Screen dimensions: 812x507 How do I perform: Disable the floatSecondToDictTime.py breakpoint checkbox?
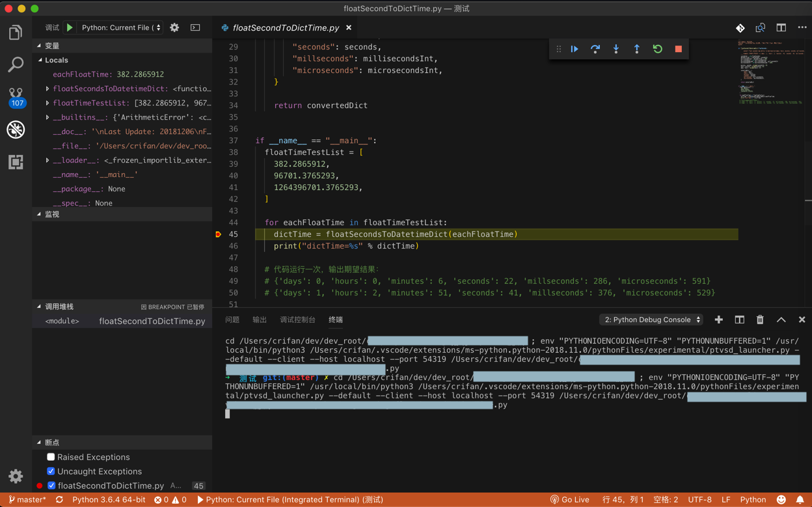click(51, 486)
